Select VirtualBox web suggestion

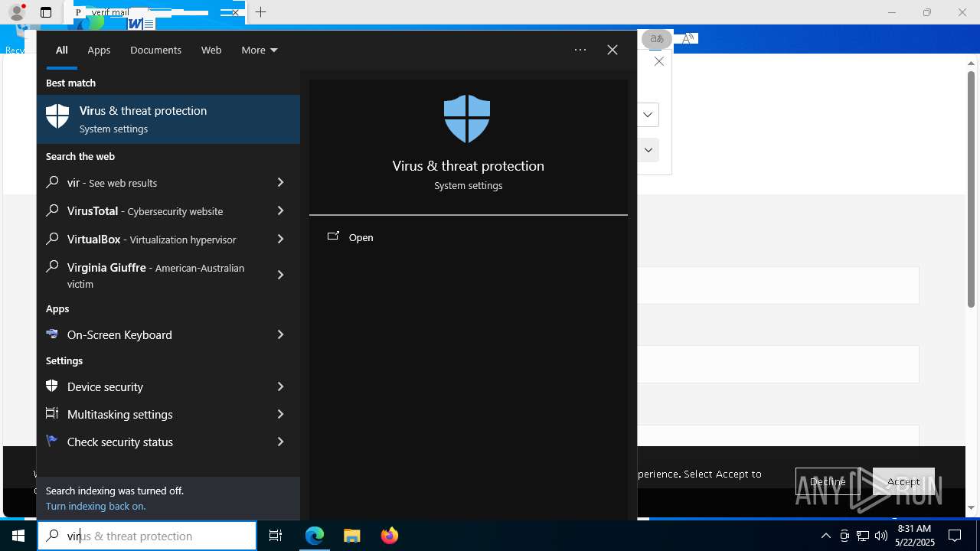[155, 240]
